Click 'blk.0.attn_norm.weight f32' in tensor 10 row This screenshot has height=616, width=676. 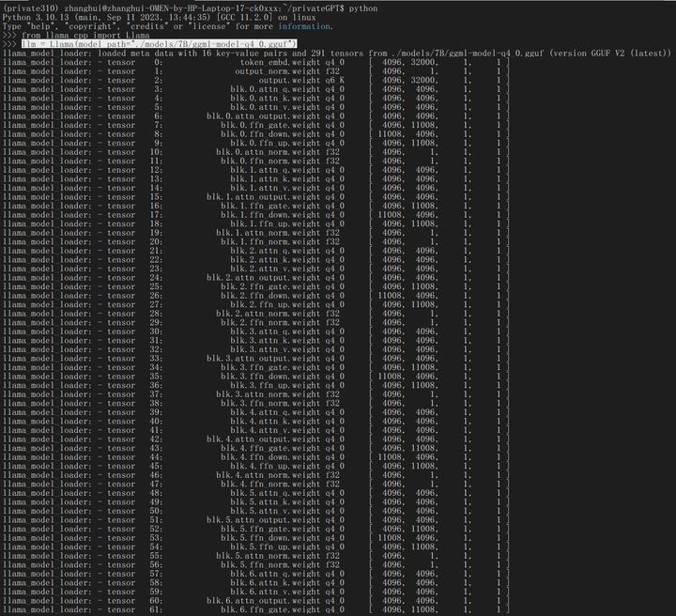coord(278,152)
